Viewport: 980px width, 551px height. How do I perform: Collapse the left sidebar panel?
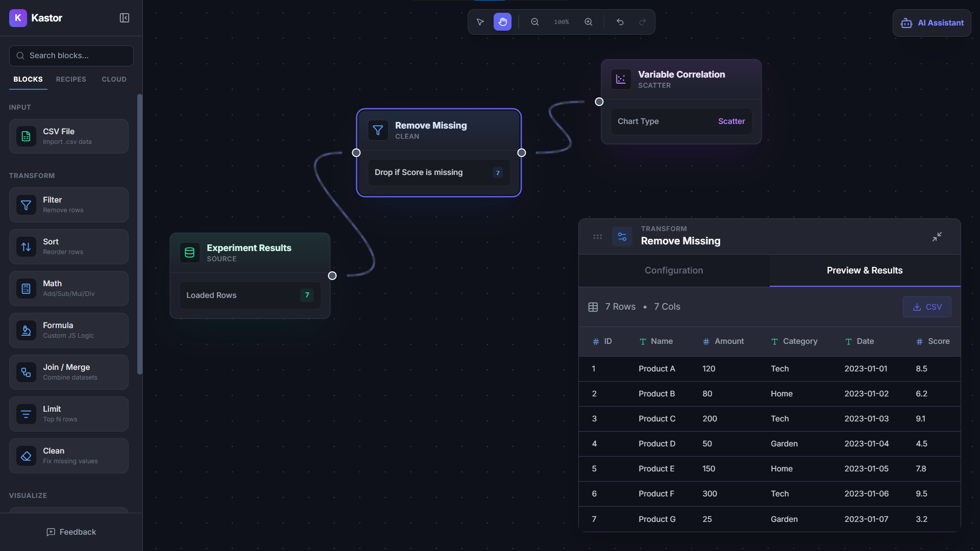click(124, 17)
